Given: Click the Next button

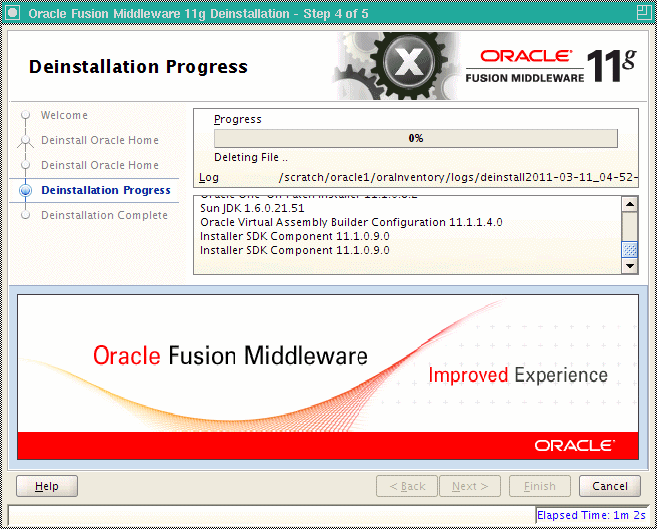Looking at the screenshot, I should pos(470,486).
